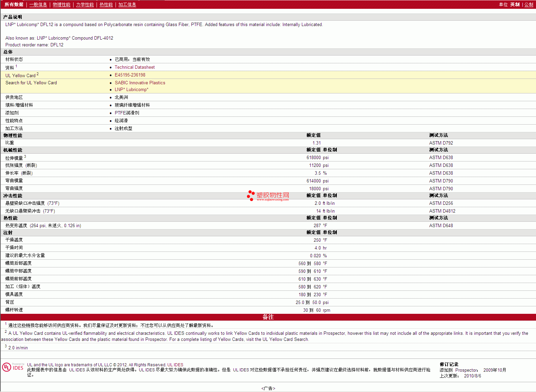Click the 比重 value 1.31
Screen dimensions: 536x392
(316, 143)
